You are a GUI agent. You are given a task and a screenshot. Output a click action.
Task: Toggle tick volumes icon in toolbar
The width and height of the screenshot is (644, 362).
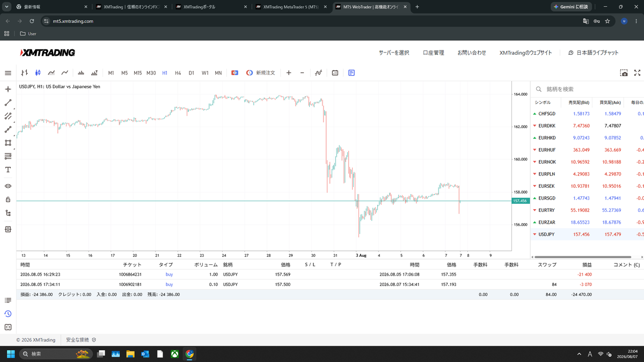coord(81,73)
